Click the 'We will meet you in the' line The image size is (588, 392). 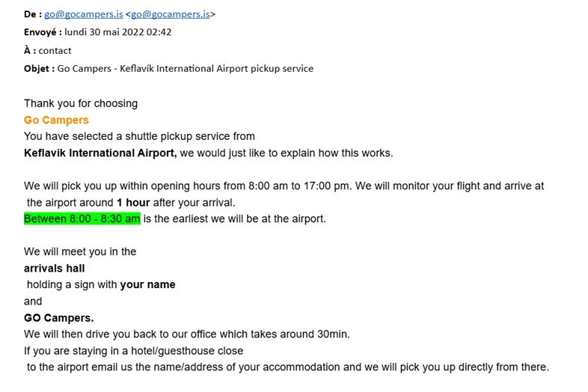[x=80, y=251]
